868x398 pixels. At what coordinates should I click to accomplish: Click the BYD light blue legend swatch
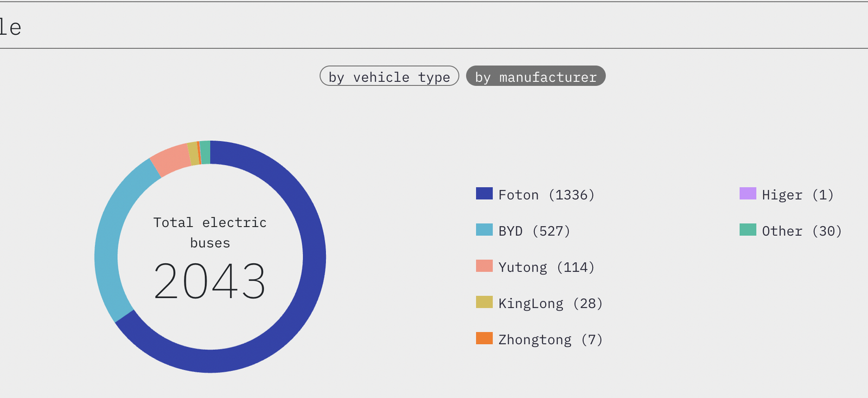484,230
